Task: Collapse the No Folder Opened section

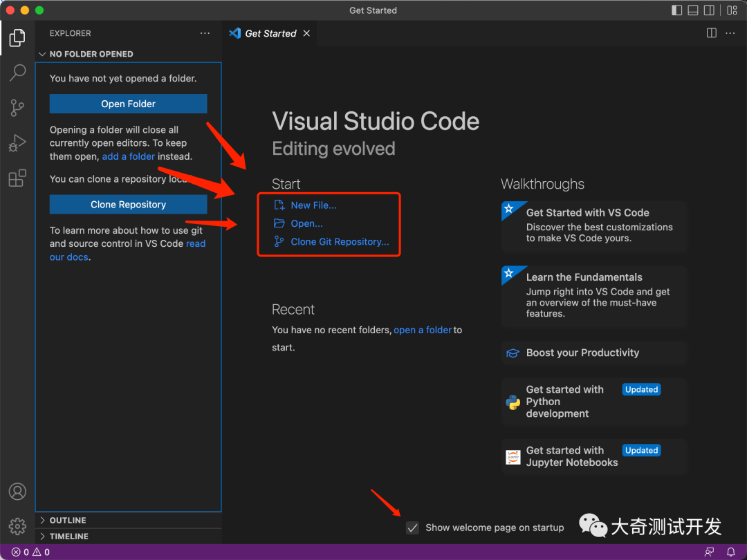Action: click(x=129, y=54)
